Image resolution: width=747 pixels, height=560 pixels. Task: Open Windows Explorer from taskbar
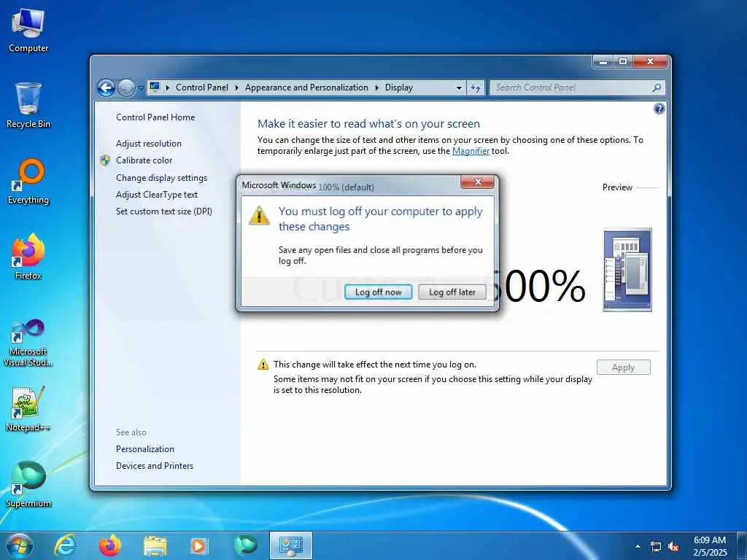coord(155,545)
